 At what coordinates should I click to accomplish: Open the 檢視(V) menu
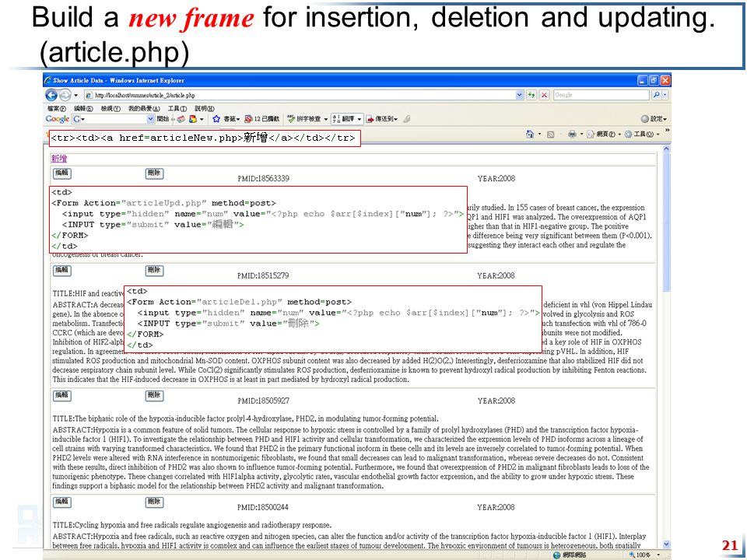click(110, 109)
